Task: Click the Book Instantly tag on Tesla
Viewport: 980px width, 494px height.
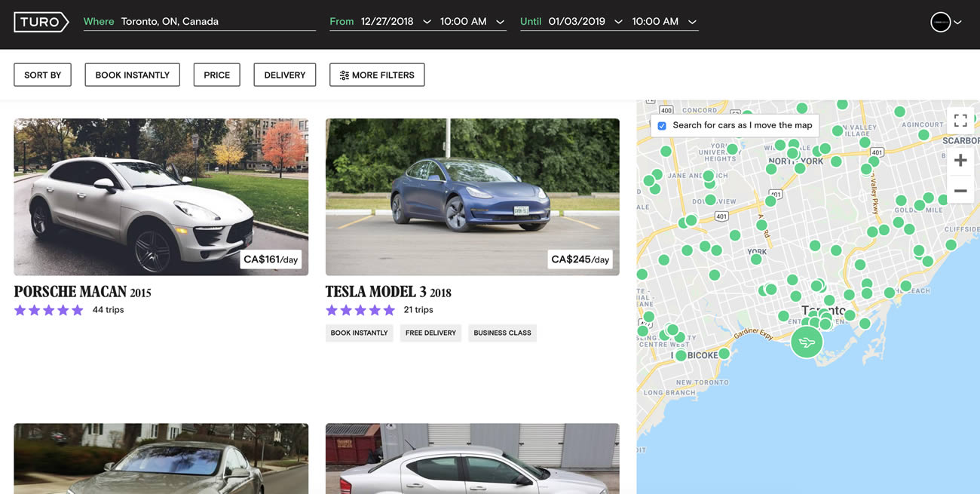Action: pos(359,333)
